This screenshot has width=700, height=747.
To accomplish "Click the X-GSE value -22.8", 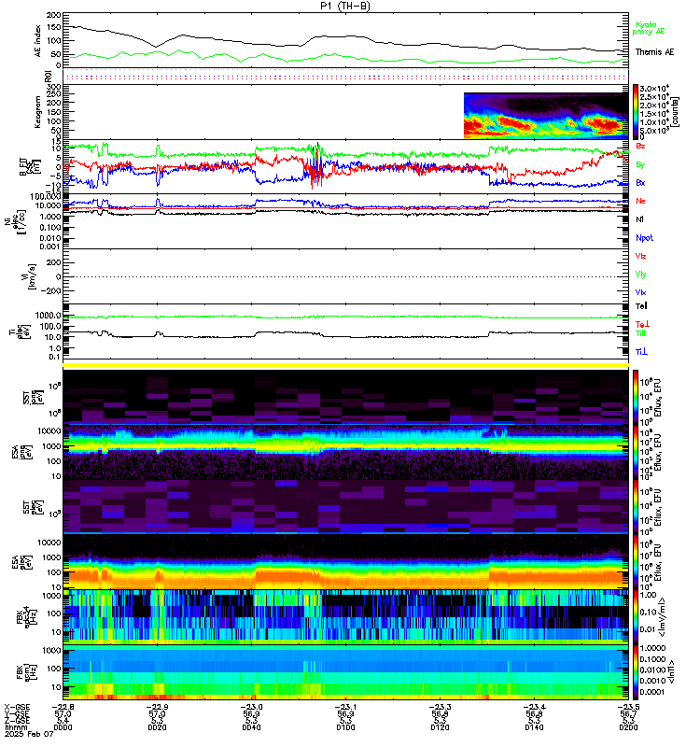I will pos(63,707).
